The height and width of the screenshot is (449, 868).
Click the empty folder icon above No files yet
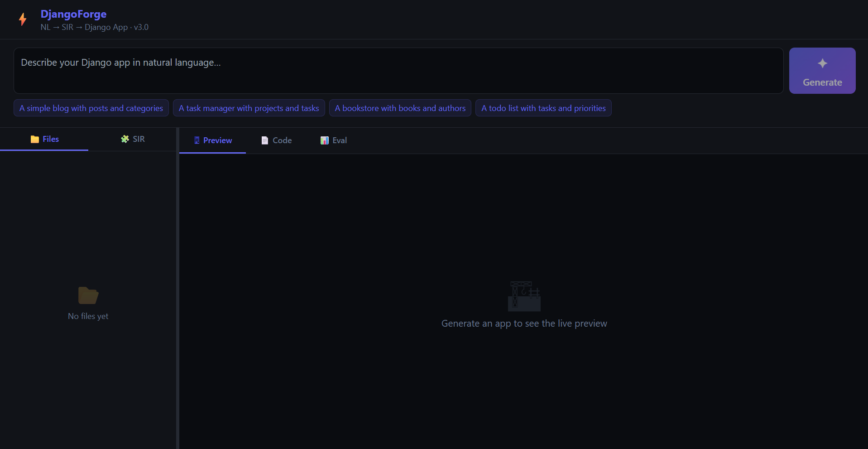88,295
